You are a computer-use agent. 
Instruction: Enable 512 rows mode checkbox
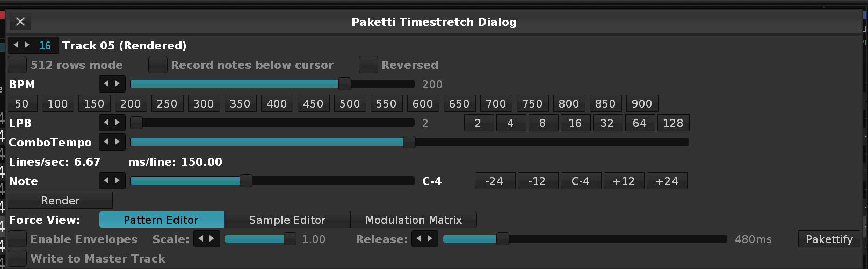tap(17, 65)
